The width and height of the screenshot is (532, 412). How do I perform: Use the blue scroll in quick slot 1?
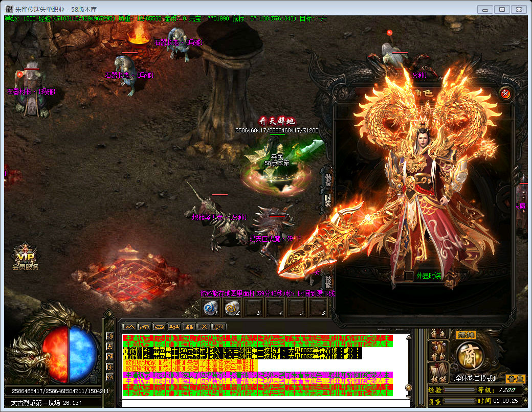click(210, 308)
